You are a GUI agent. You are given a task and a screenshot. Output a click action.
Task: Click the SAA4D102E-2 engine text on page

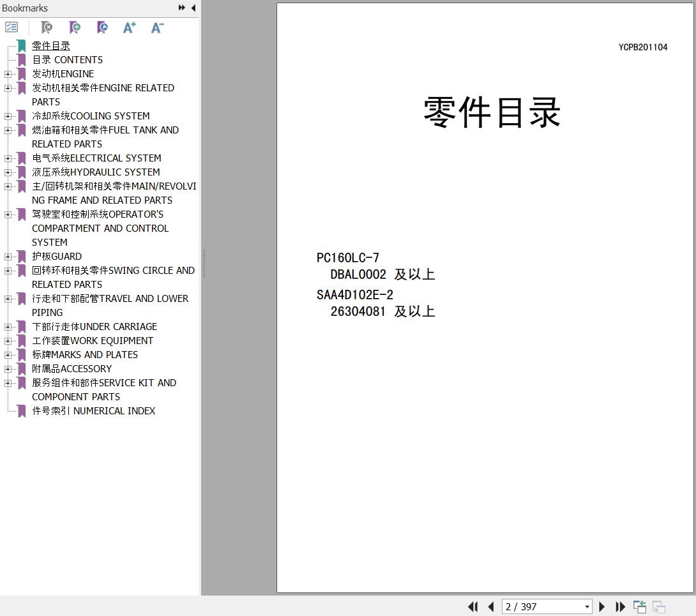point(354,294)
